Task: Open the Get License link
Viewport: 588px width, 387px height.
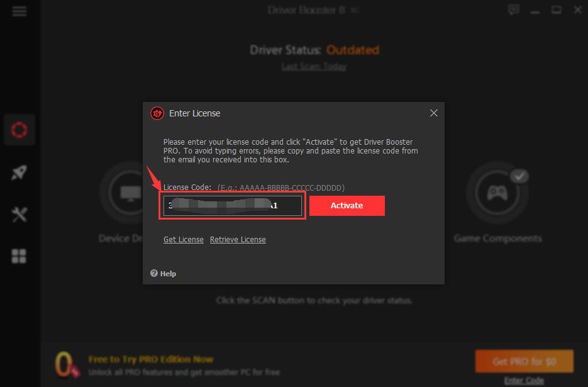Action: tap(184, 240)
